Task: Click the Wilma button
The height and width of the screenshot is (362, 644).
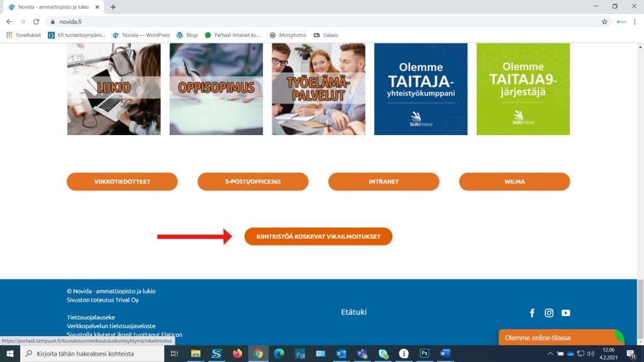Action: tap(514, 182)
